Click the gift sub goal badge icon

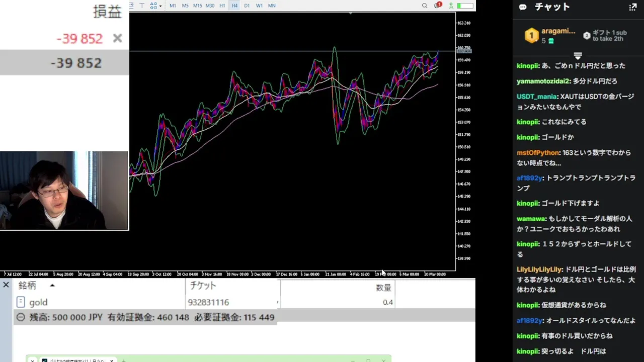(x=587, y=36)
